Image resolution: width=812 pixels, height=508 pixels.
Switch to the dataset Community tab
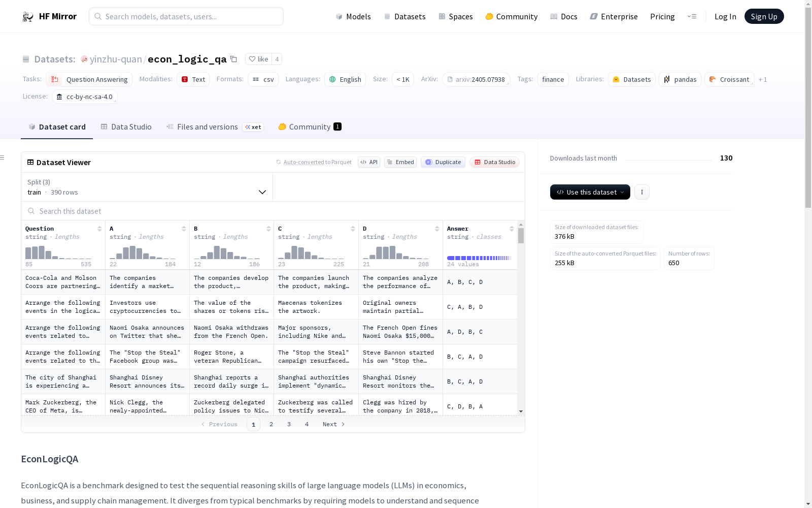310,127
